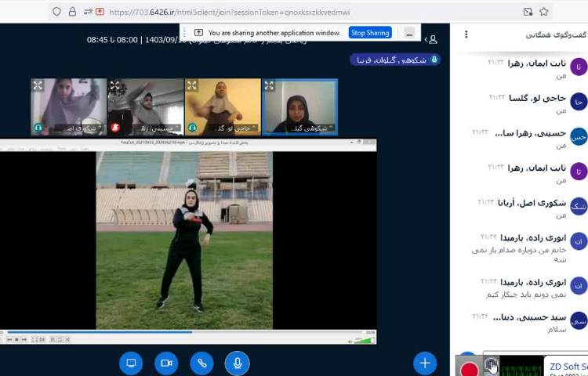The image size is (588, 376).
Task: Open the media player playlist button
Action: [x=53, y=340]
